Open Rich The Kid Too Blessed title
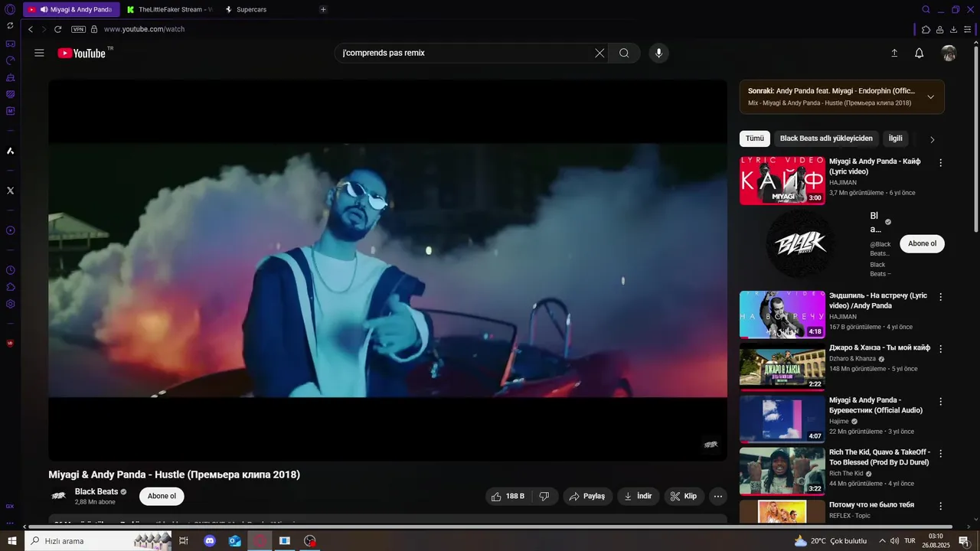Viewport: 980px width, 551px height. click(x=880, y=458)
